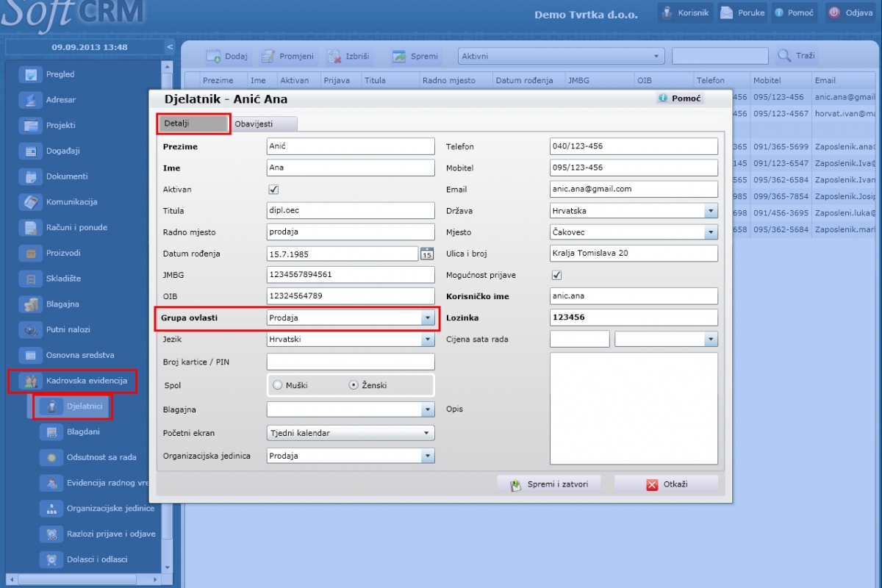The image size is (882, 588).
Task: Click the Izbriši toolbar button
Action: pos(348,56)
